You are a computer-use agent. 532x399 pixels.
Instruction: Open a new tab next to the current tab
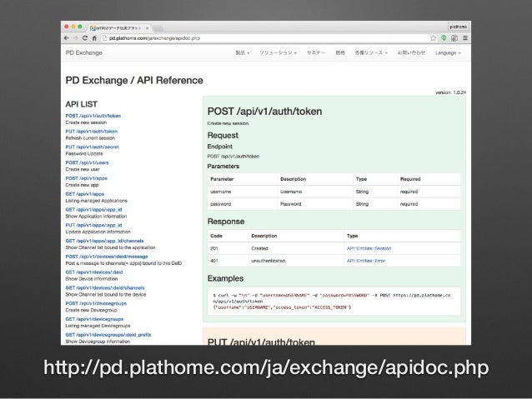coord(158,28)
